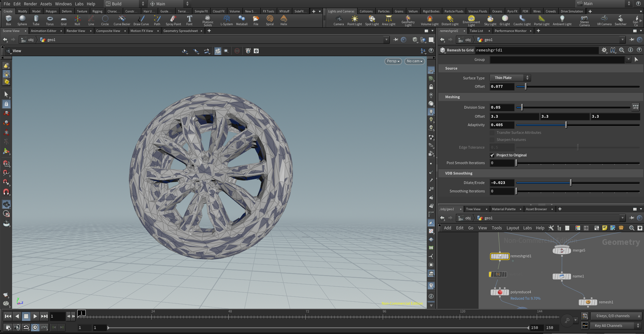Open Surface Type Thin Plate dropdown
This screenshot has width=644, height=334.
coord(510,78)
